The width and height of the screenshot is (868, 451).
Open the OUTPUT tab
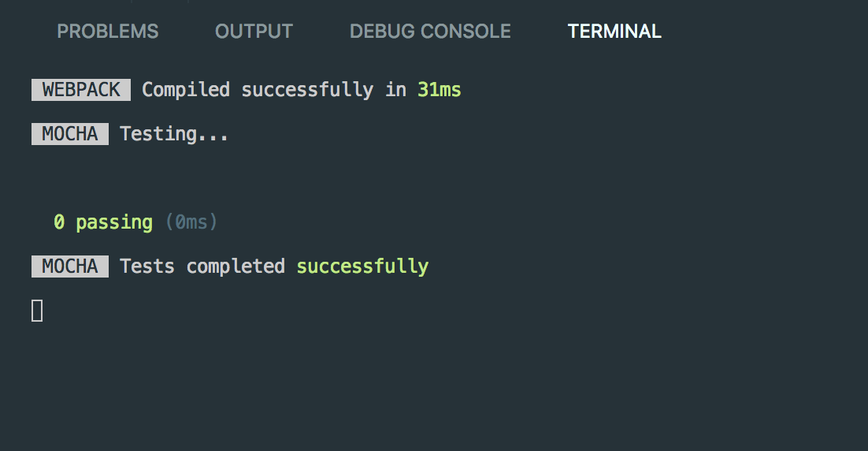tap(254, 32)
